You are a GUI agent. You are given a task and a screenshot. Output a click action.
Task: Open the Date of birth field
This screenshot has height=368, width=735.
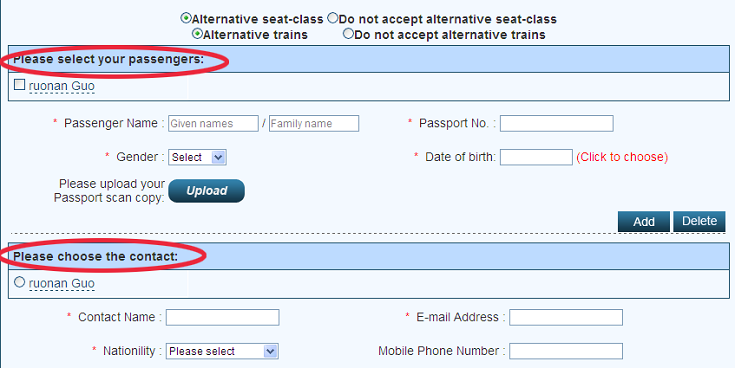pyautogui.click(x=536, y=157)
